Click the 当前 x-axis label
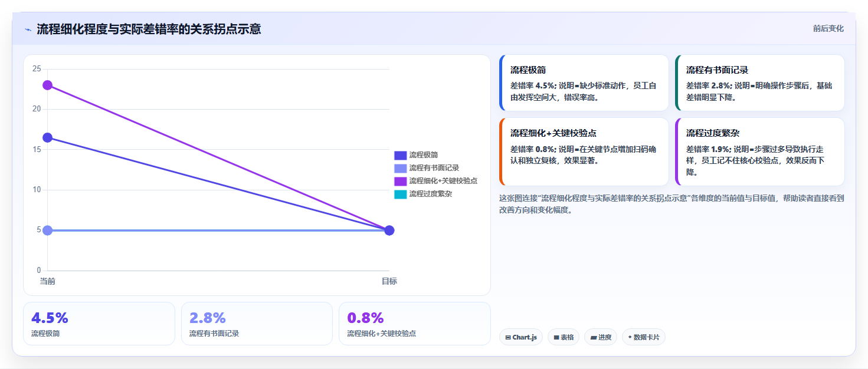 tap(47, 281)
